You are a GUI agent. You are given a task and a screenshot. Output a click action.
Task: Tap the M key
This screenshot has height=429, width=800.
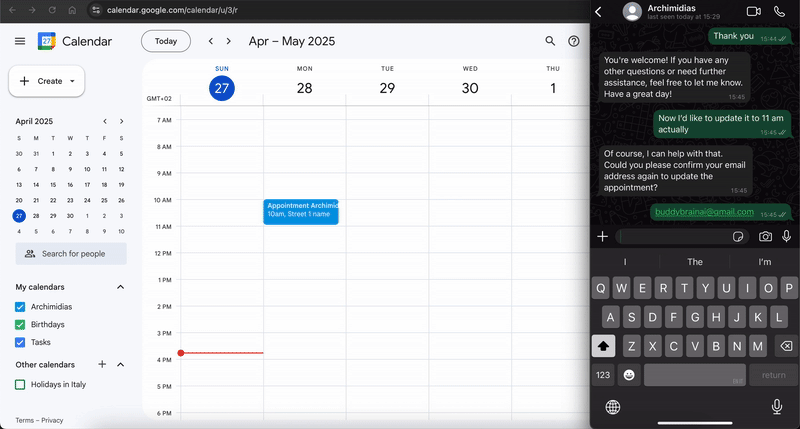[758, 346]
